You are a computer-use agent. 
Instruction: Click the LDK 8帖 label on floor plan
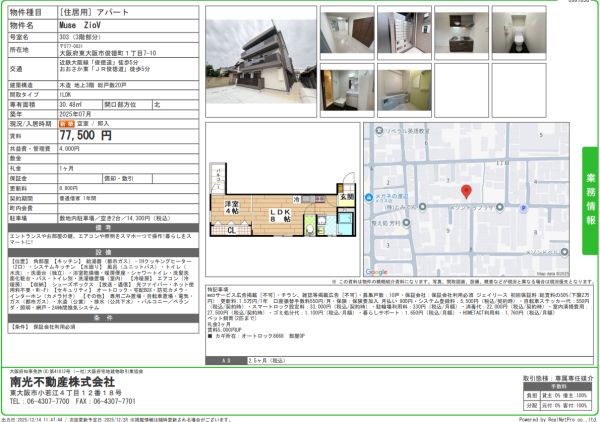280,215
